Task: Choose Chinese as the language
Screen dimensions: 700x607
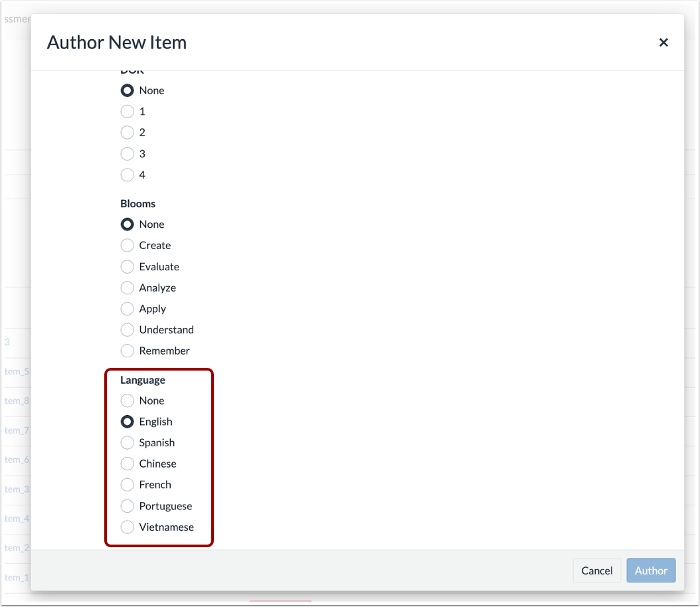Action: 127,464
